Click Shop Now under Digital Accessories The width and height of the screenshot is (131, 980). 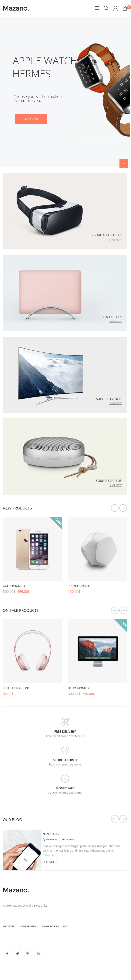click(115, 240)
